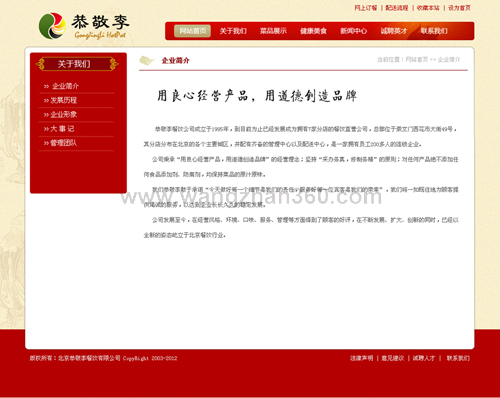Select 企业简介 in the sidebar
Screen dimensions: 500x398
click(65, 86)
